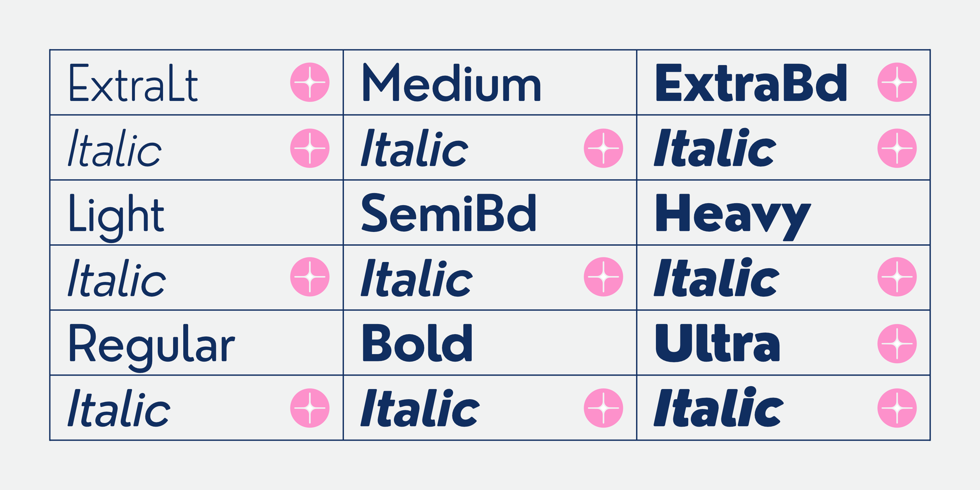
Task: Click the sparkle icon for ExtraLt Italic
Action: pyautogui.click(x=310, y=148)
